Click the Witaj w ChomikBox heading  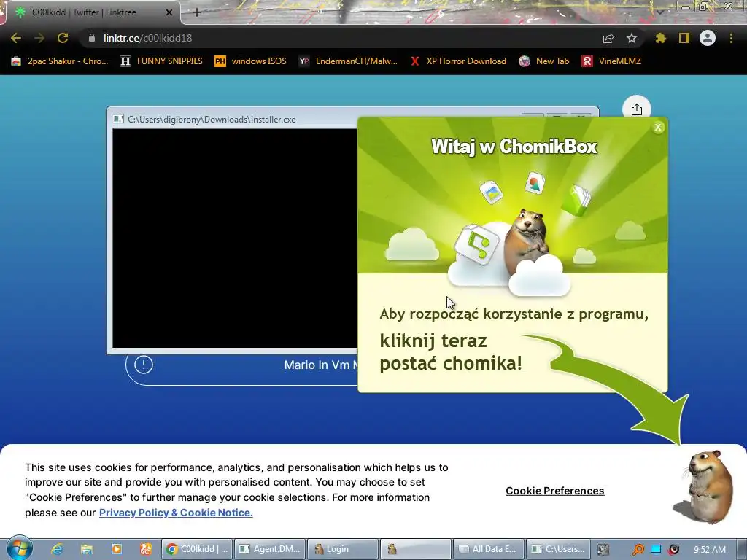[x=514, y=146]
